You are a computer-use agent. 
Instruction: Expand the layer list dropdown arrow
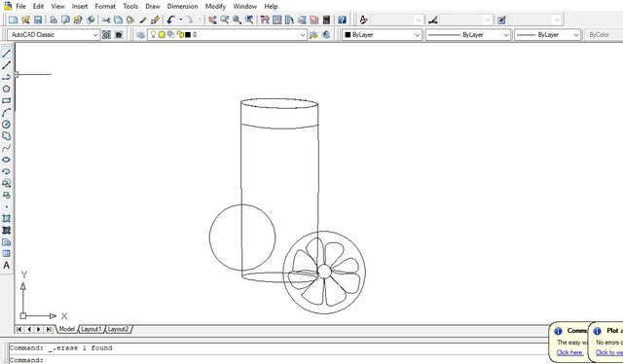(303, 35)
